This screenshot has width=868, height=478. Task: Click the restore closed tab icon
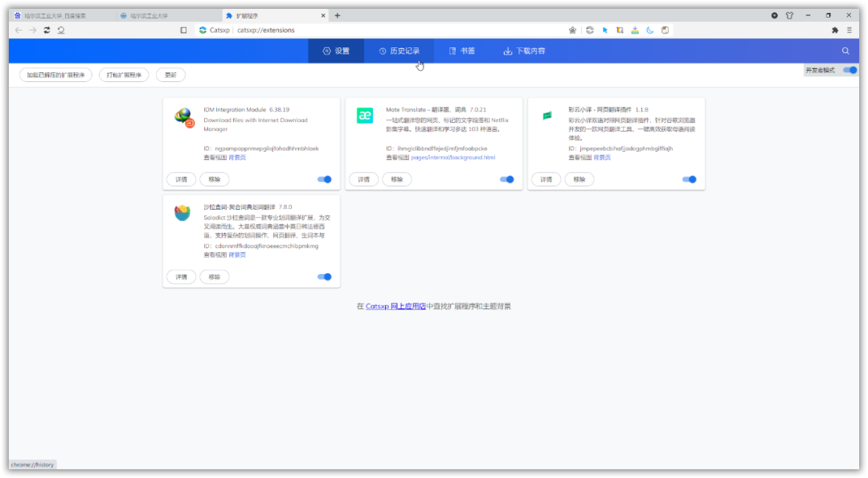tap(61, 31)
